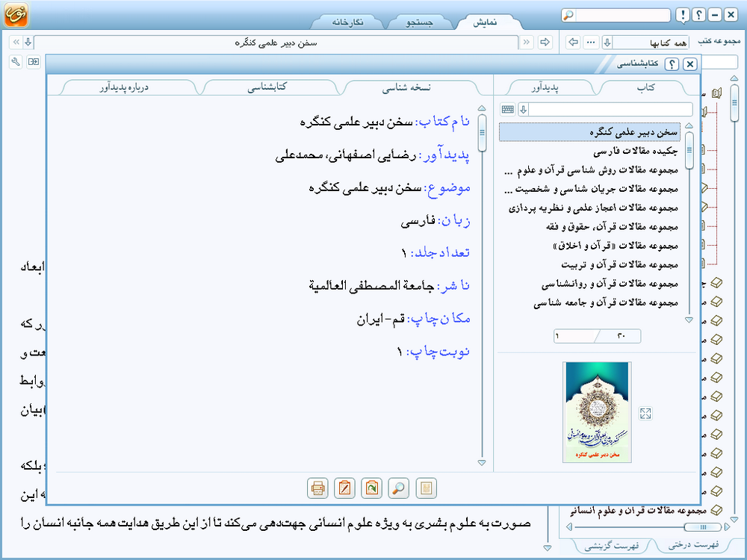Open the نگارخانه tab
747x560 pixels.
348,22
